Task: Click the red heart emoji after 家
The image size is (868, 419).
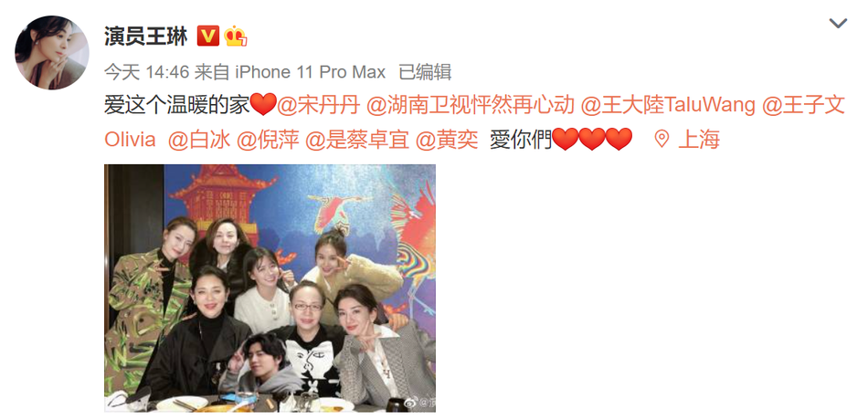Action: click(x=263, y=105)
